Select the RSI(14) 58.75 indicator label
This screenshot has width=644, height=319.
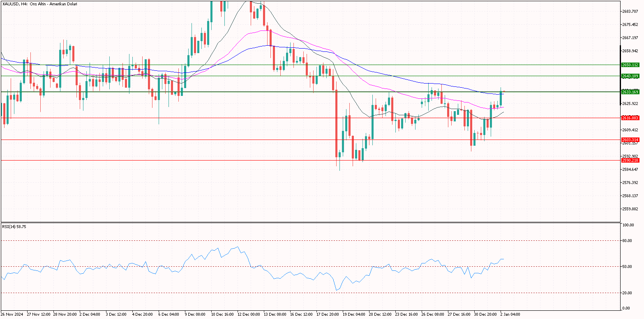click(x=14, y=227)
